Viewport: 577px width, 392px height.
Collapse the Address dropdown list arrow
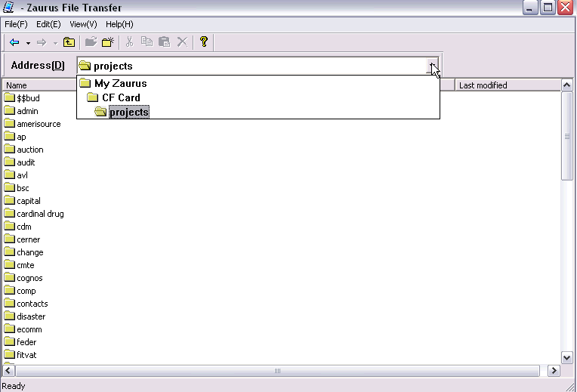[x=432, y=66]
